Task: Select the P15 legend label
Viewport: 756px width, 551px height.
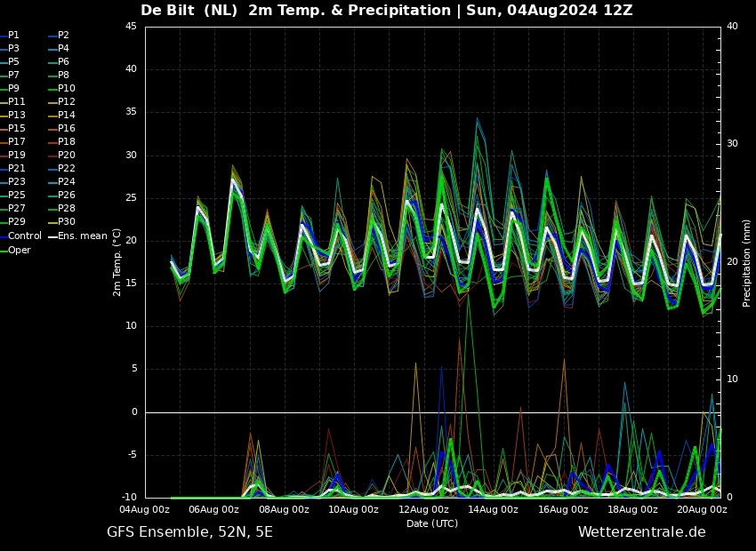Action: [17, 129]
